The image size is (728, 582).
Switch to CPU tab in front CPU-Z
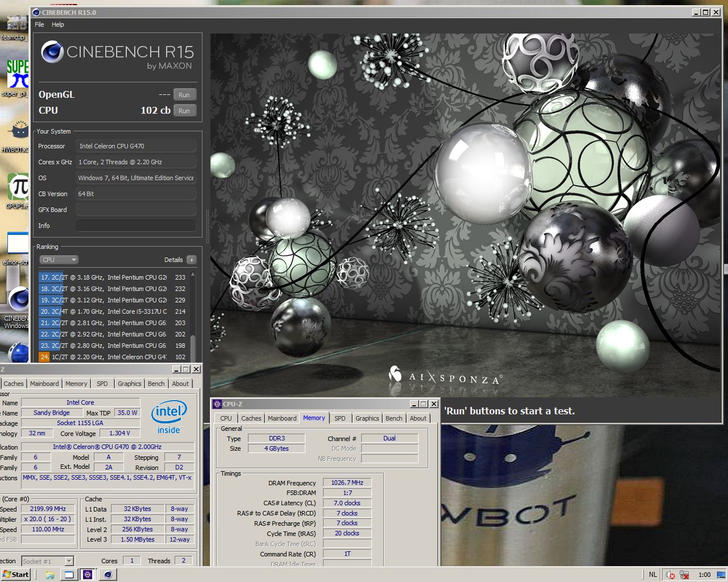tap(226, 418)
